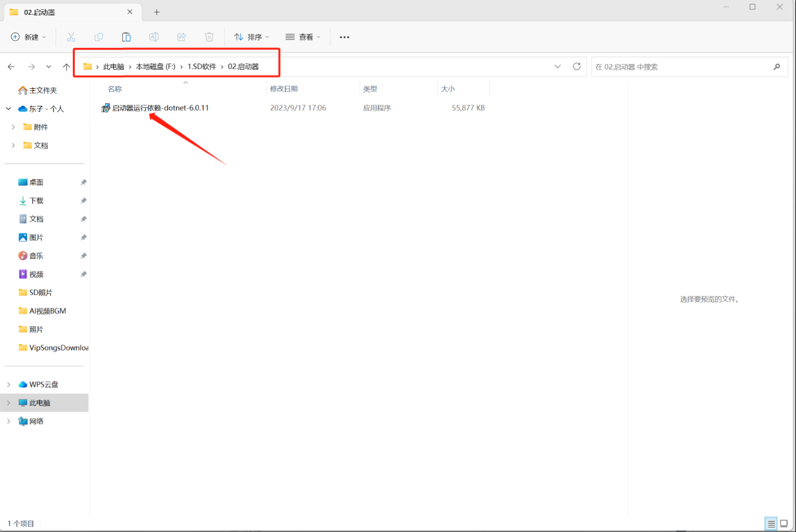Go up one folder level arrow

[66, 67]
